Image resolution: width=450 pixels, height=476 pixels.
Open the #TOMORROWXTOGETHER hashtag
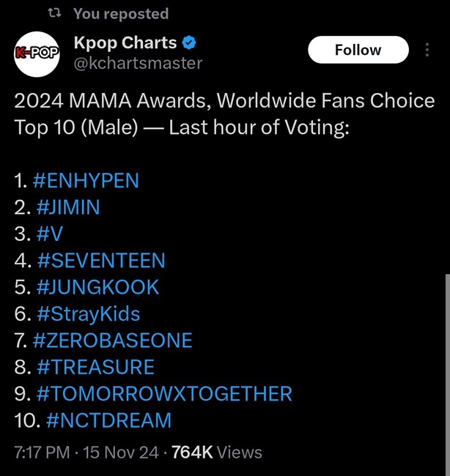(163, 394)
